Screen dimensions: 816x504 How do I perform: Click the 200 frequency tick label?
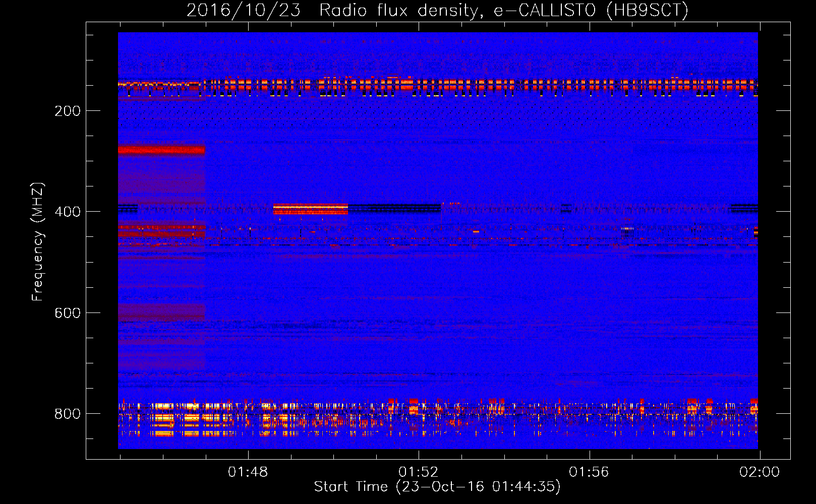68,111
